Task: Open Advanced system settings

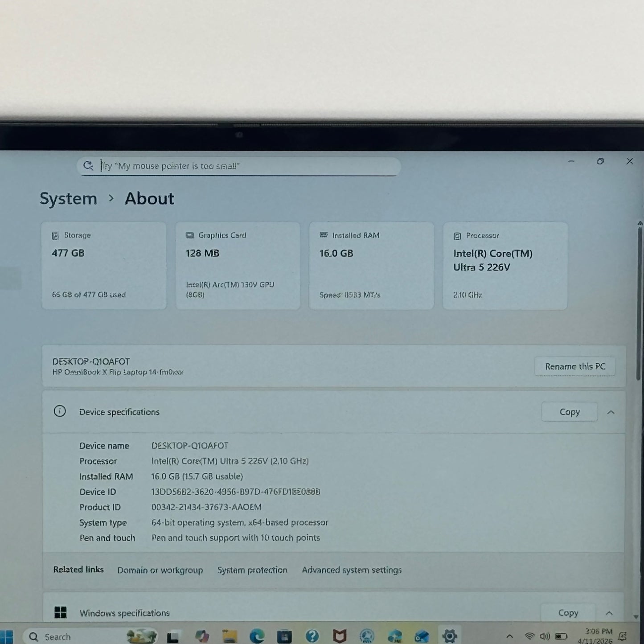Action: pyautogui.click(x=352, y=570)
